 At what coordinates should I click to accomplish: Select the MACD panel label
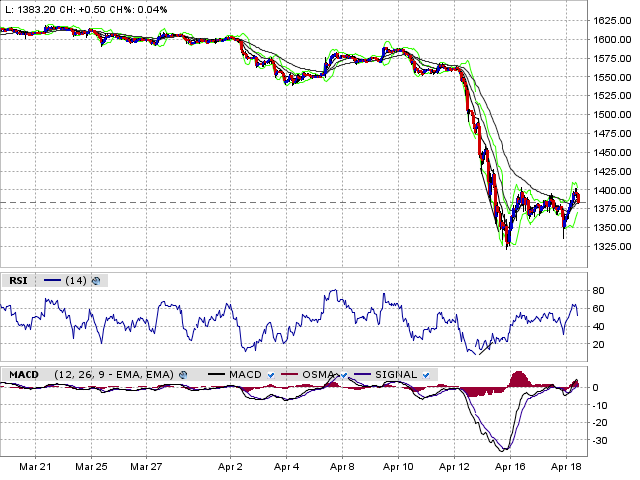coord(23,374)
